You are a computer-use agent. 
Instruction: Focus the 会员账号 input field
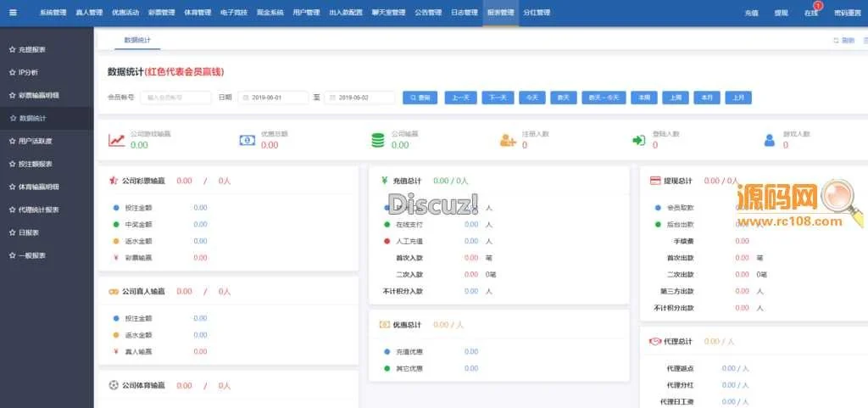point(175,98)
